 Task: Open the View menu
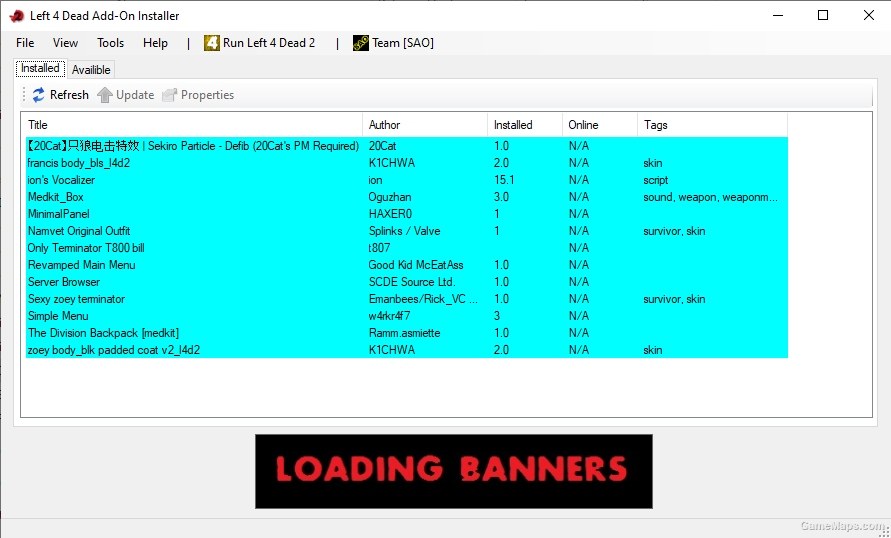pyautogui.click(x=65, y=43)
